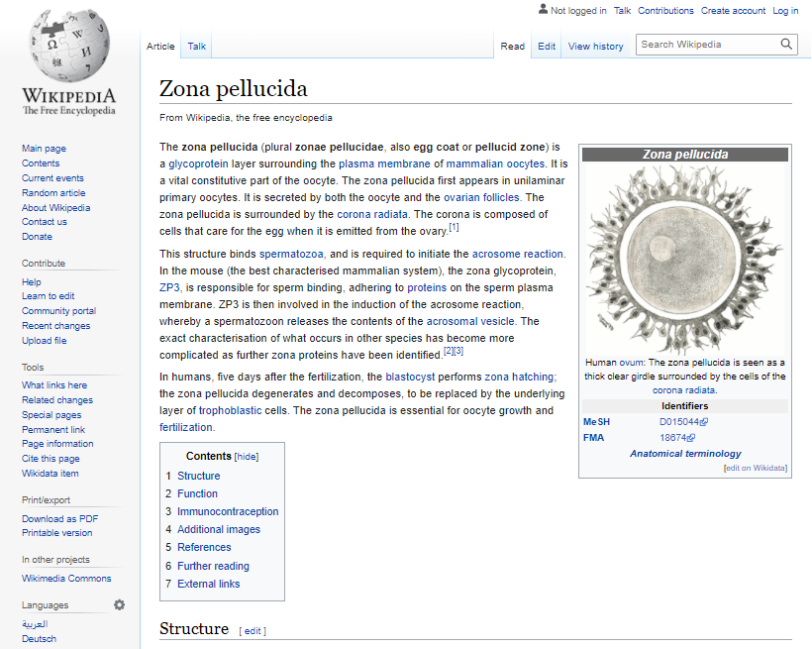Click the Create account link
This screenshot has height=649, width=812.
tap(733, 10)
